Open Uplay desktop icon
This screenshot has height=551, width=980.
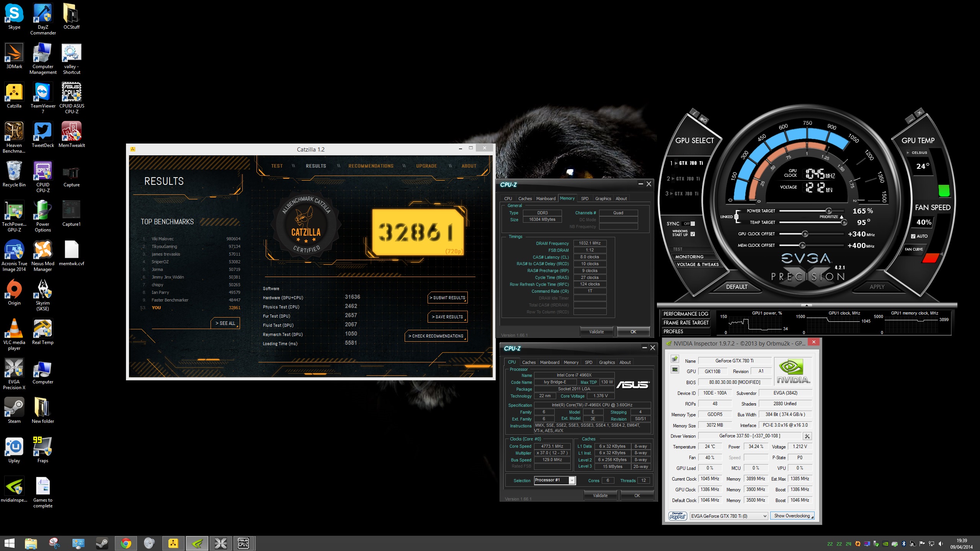click(x=14, y=450)
